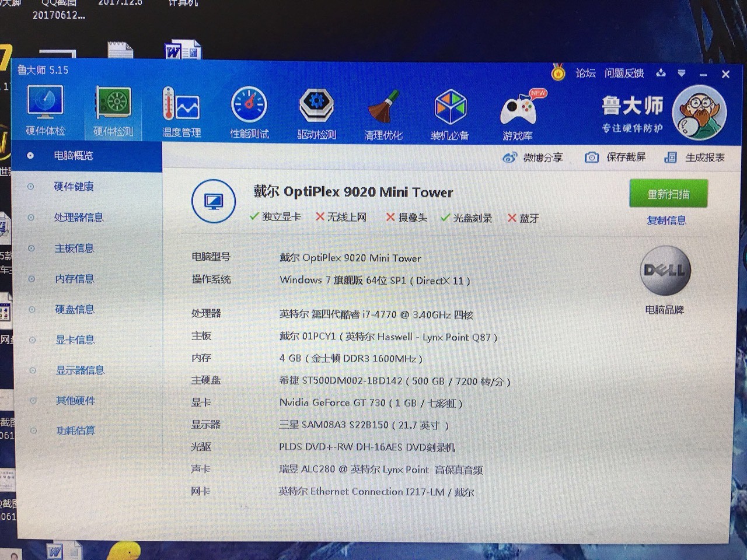Image resolution: width=747 pixels, height=560 pixels.
Task: Click the green 重新扫描 rescan button
Action: (x=668, y=194)
